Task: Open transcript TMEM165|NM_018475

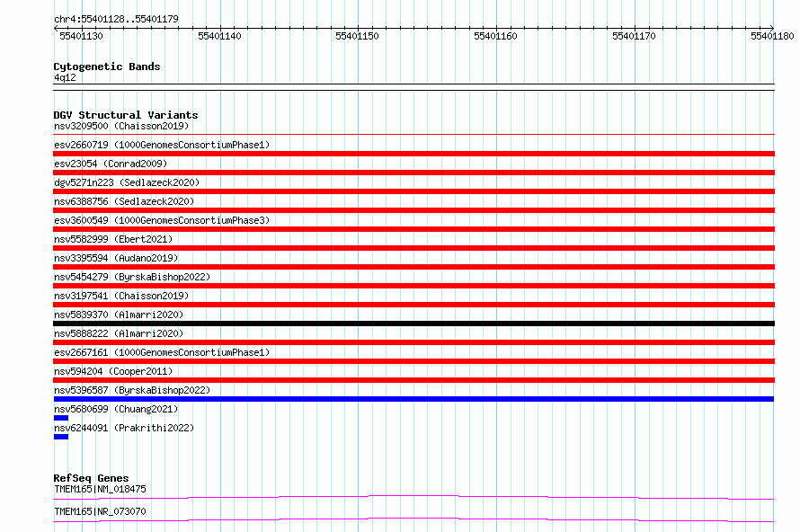Action: point(100,489)
